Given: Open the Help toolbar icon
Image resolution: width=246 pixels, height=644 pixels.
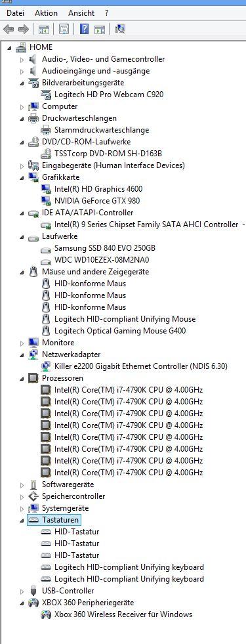Looking at the screenshot, I should pos(84,29).
